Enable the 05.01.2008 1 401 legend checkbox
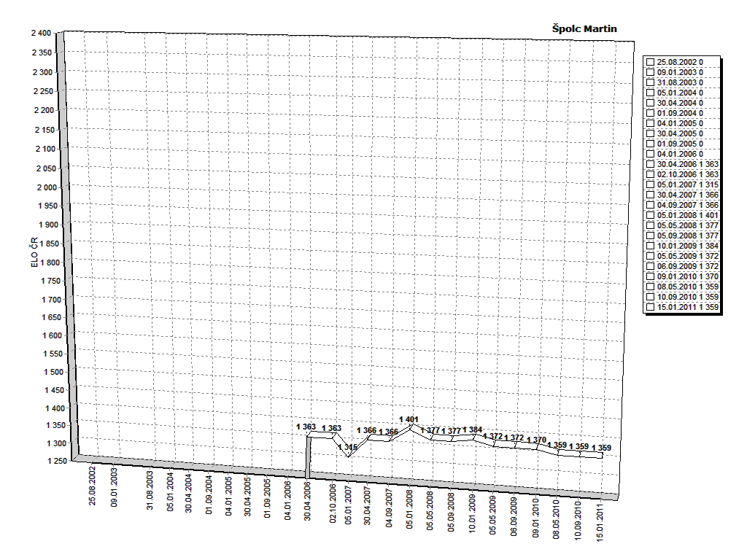The image size is (747, 560). click(651, 216)
